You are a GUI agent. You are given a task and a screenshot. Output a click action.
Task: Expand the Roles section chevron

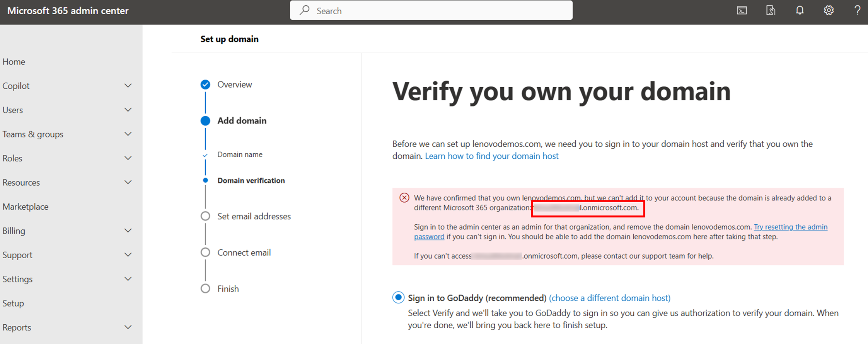coord(128,158)
